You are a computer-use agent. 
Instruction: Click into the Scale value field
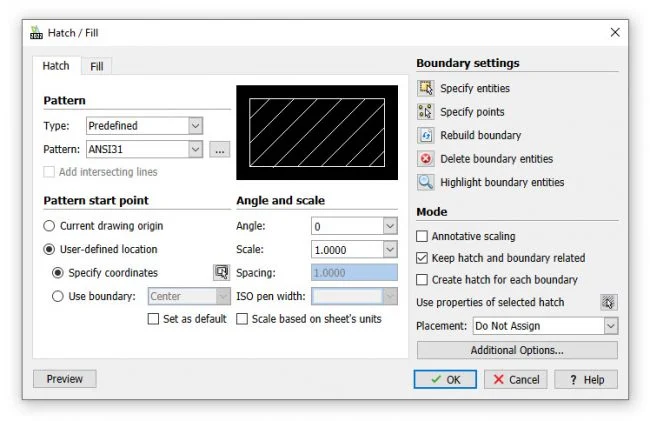click(345, 249)
